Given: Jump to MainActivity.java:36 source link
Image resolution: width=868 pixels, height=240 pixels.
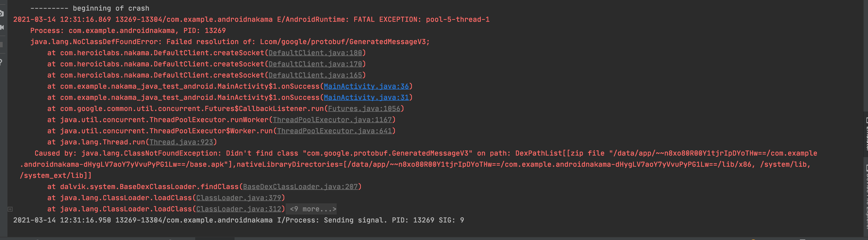Looking at the screenshot, I should pyautogui.click(x=366, y=86).
